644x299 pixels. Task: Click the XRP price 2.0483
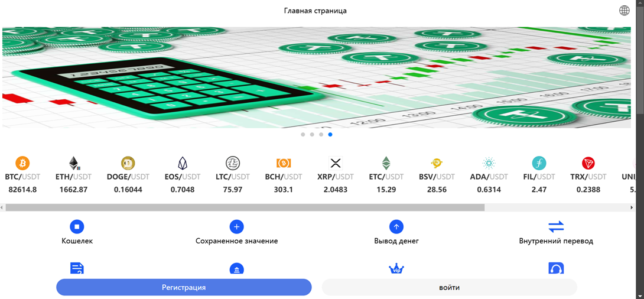(336, 190)
